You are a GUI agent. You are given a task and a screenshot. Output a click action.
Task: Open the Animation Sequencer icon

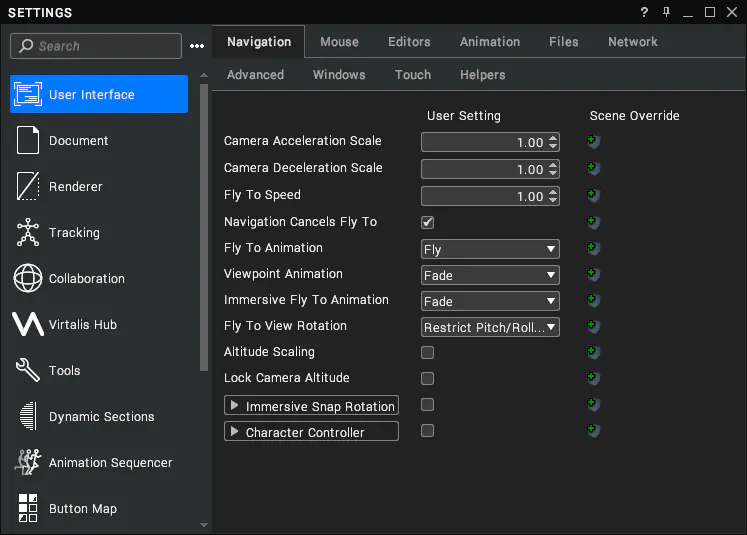click(x=28, y=462)
